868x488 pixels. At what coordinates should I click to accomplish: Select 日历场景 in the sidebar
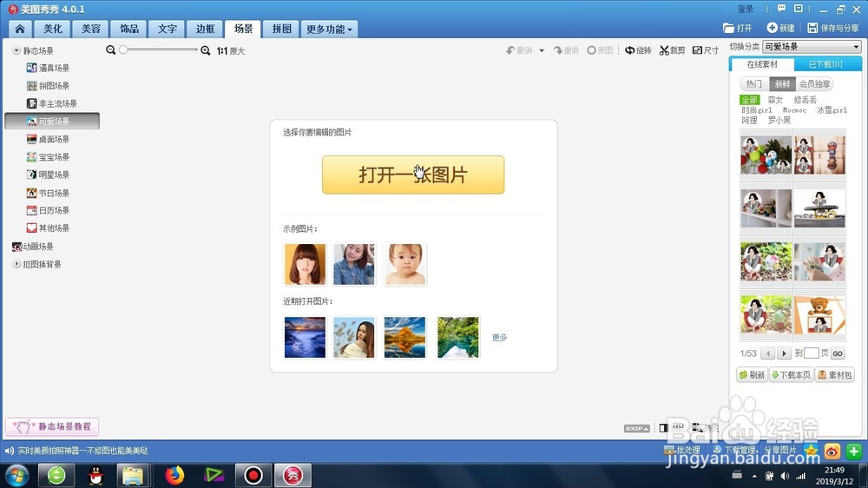coord(48,210)
